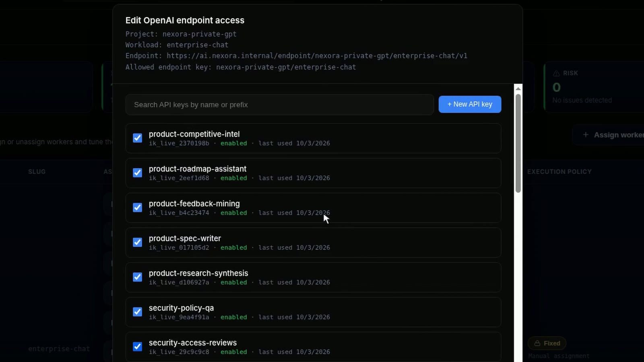The height and width of the screenshot is (362, 644).
Task: Toggle the security-policy-qa checkbox
Action: click(137, 312)
